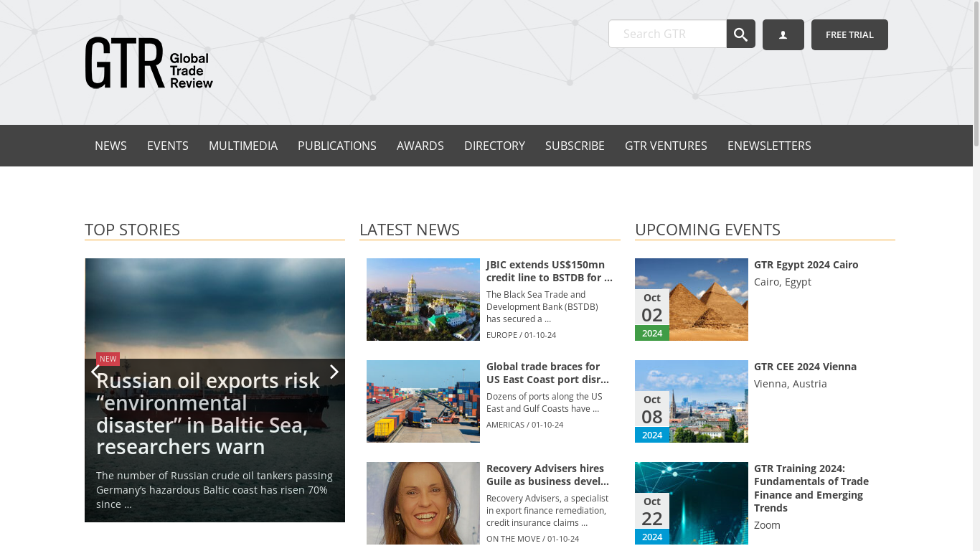Open the user account icon button
This screenshot has height=551, width=980.
tap(783, 34)
